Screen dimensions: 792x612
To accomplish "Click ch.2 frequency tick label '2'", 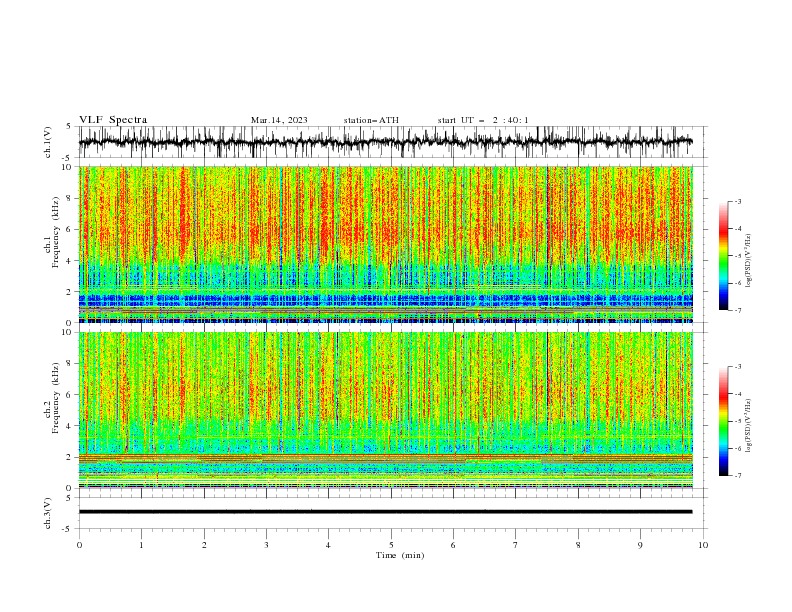I will 70,457.
